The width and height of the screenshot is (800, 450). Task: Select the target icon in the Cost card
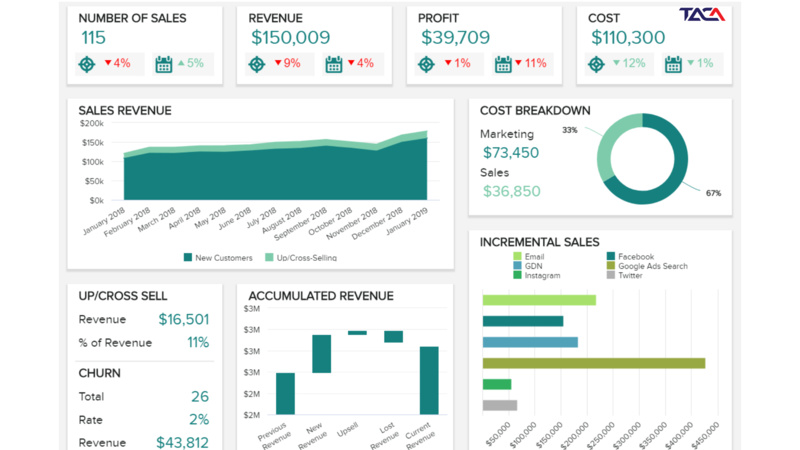(597, 64)
